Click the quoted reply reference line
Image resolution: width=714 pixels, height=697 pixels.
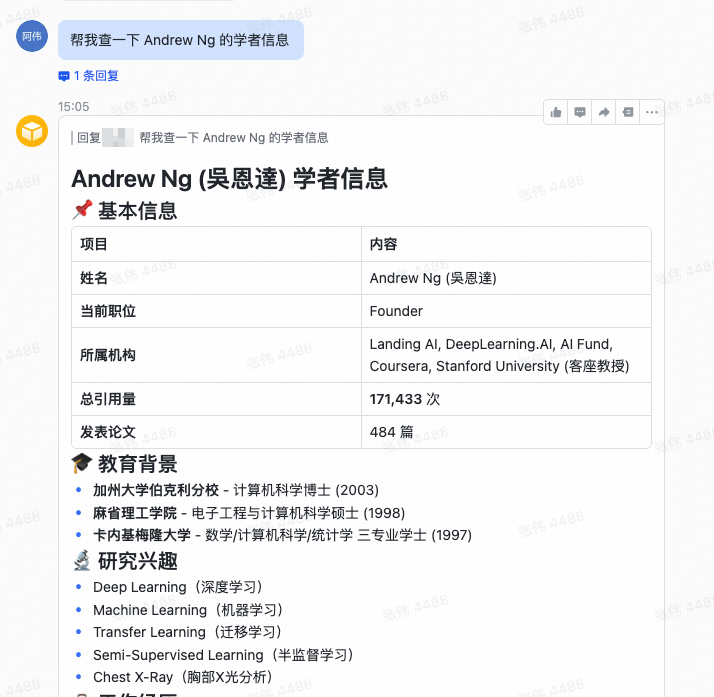[200, 137]
